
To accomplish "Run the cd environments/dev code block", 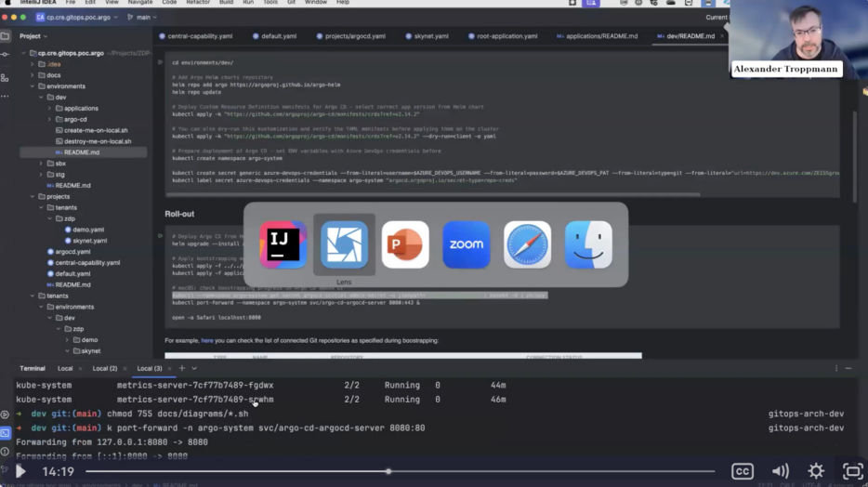I will (160, 62).
